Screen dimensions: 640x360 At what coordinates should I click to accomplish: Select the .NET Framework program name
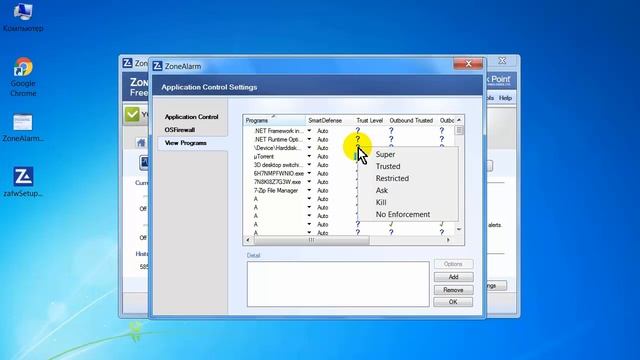[278, 131]
